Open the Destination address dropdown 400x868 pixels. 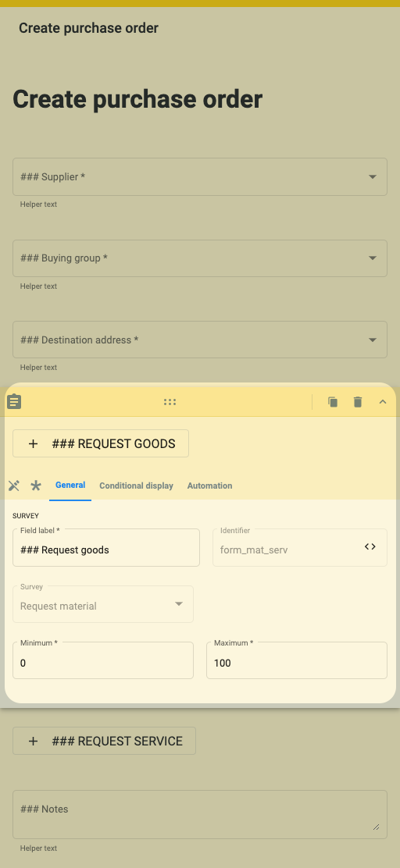200,340
